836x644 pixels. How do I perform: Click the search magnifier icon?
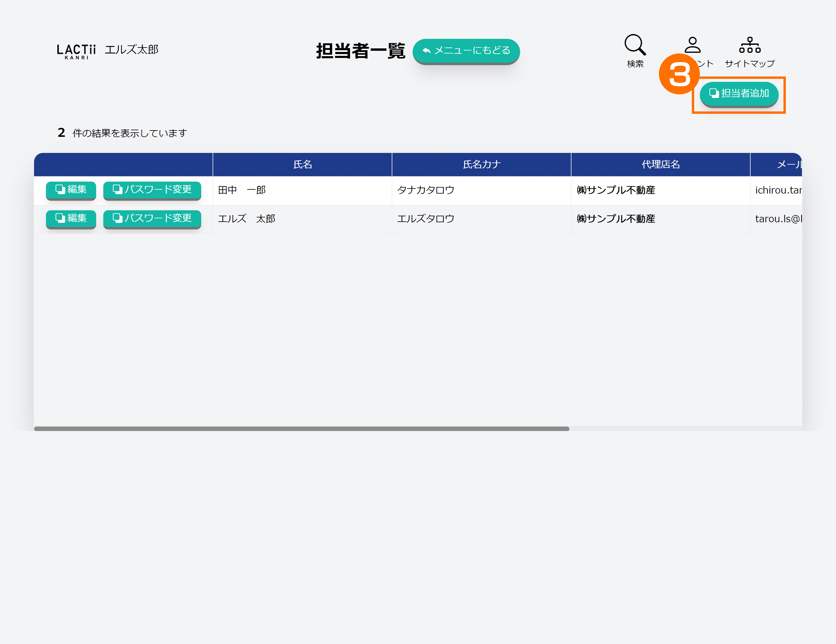[x=635, y=45]
